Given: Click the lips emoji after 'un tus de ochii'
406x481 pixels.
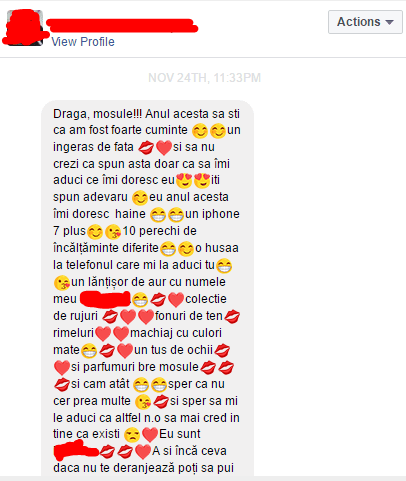Looking at the screenshot, I should [x=222, y=351].
